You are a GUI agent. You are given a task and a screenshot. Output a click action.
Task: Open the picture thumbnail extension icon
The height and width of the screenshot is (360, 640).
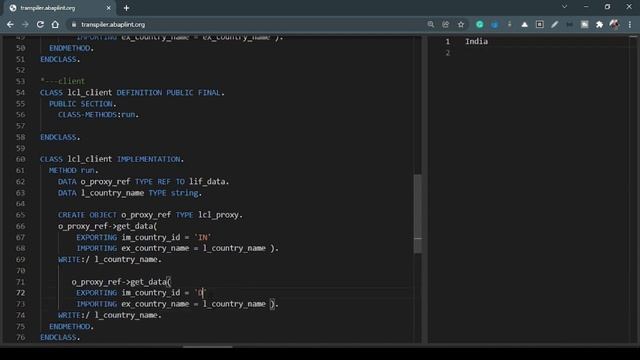584,24
